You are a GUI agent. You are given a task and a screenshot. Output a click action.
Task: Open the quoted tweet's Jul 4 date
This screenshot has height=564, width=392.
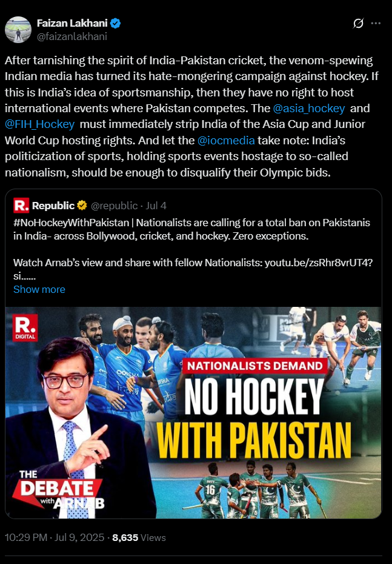156,206
